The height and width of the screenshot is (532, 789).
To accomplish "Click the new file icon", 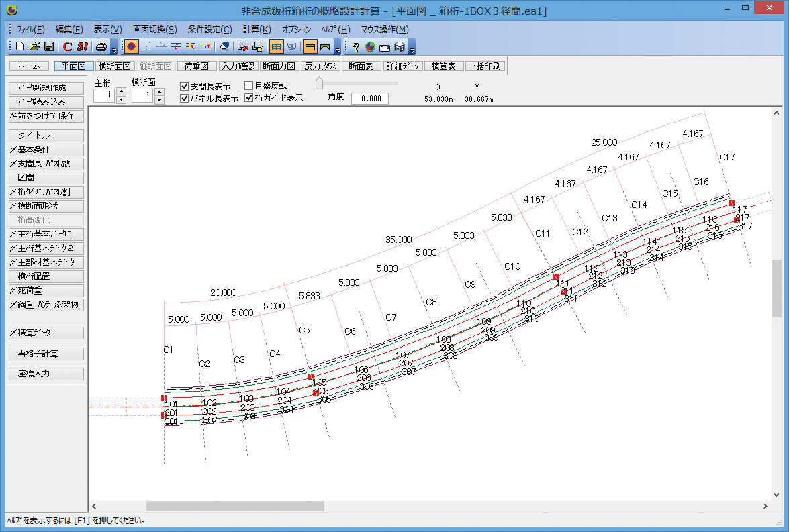I will [x=19, y=47].
